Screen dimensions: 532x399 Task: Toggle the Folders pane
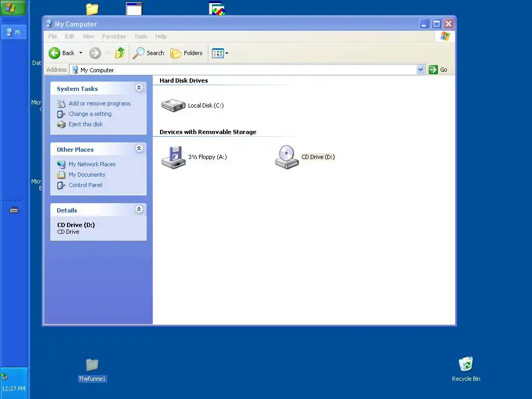point(187,53)
